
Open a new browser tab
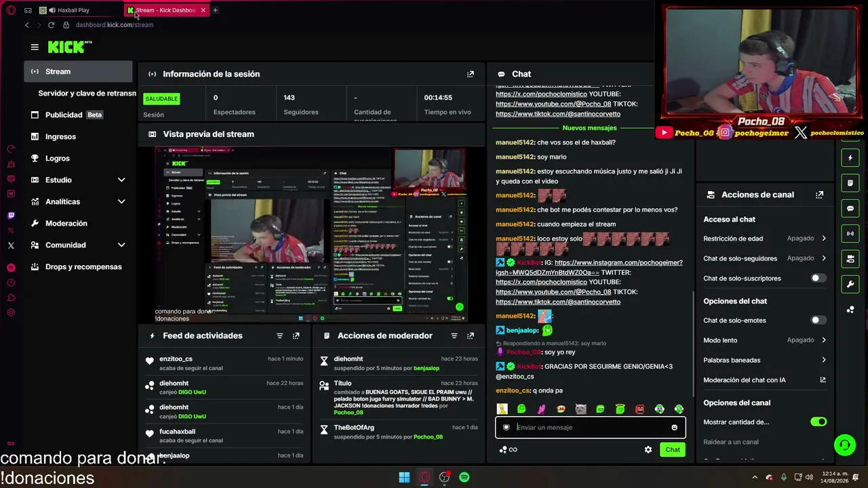pyautogui.click(x=215, y=10)
